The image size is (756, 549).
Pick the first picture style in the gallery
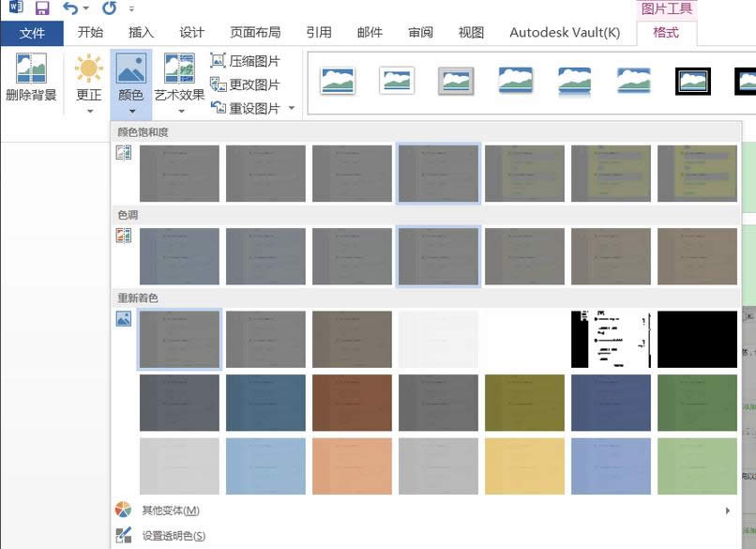[337, 82]
